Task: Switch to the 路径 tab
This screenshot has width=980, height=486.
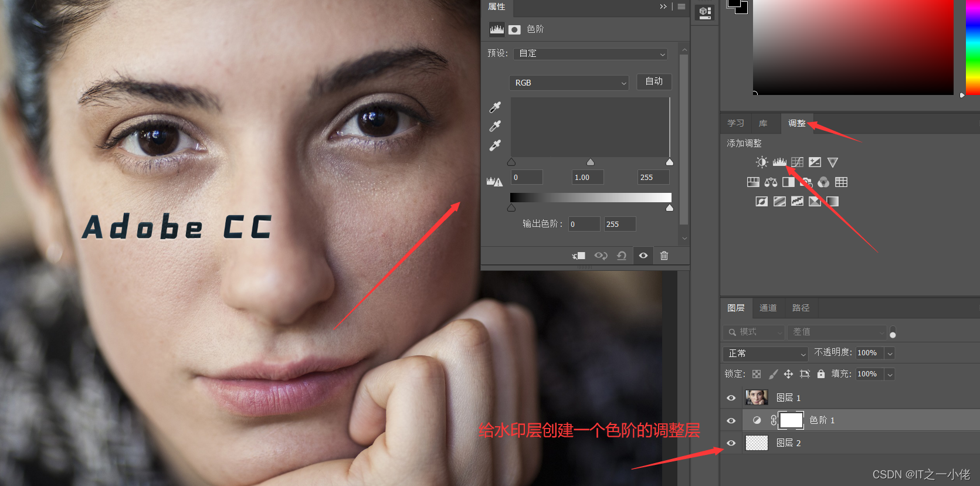Action: [x=801, y=308]
